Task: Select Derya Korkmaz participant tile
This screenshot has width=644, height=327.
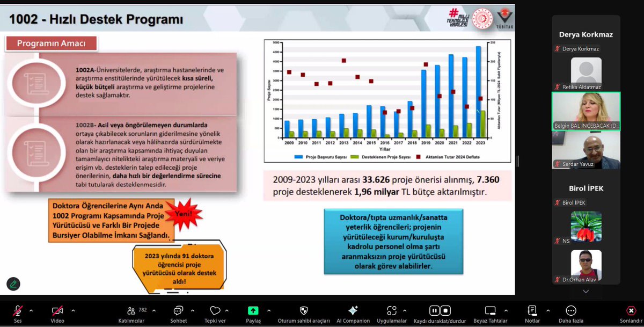Action: point(586,34)
